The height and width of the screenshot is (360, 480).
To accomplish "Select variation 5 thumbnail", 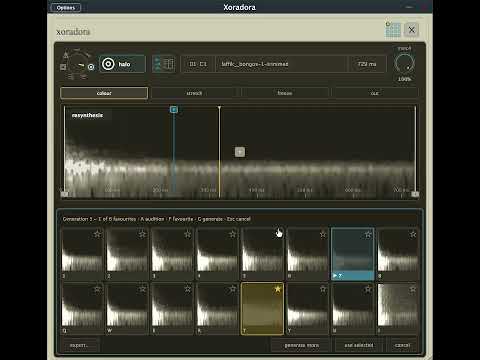I will [262, 254].
